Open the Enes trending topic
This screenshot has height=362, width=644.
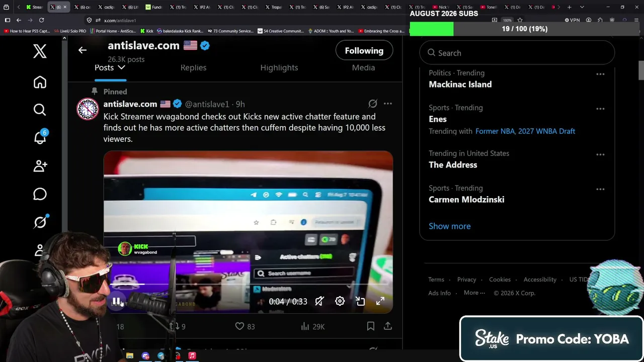tap(438, 119)
